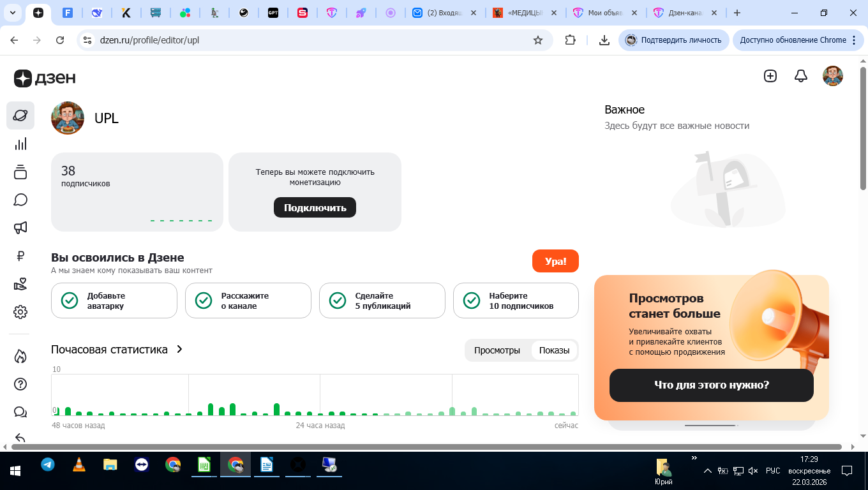Click the РУС language indicator
This screenshot has height=490, width=868.
pyautogui.click(x=773, y=471)
